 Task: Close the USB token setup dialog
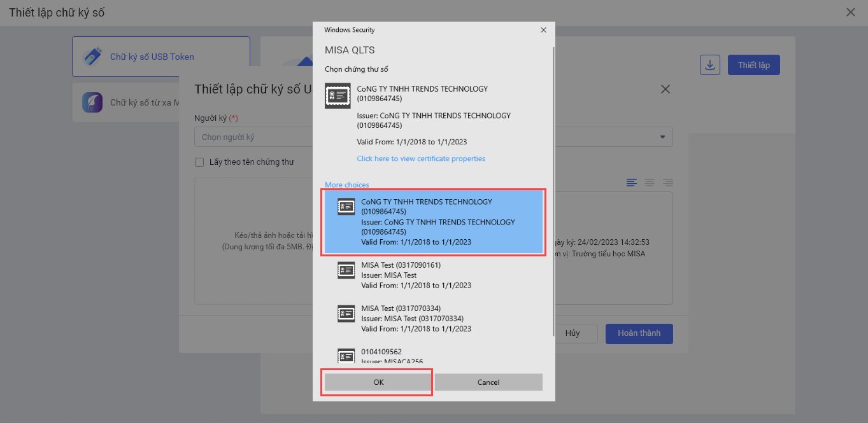665,89
